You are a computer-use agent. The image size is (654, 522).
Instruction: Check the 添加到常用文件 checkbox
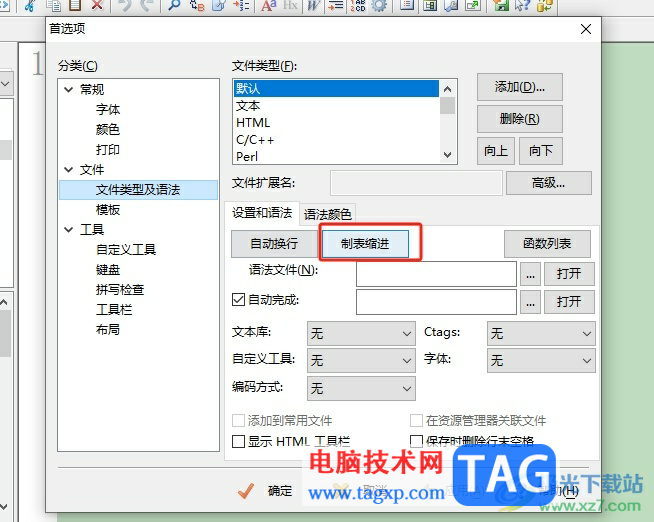238,420
